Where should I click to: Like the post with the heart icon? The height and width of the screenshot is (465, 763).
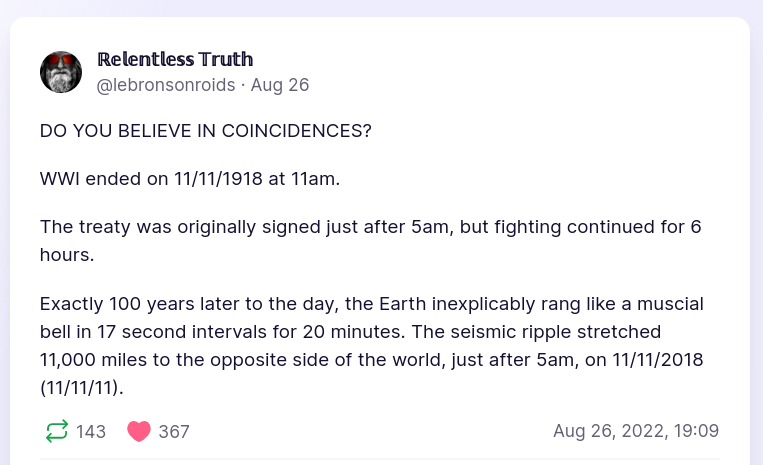point(139,431)
